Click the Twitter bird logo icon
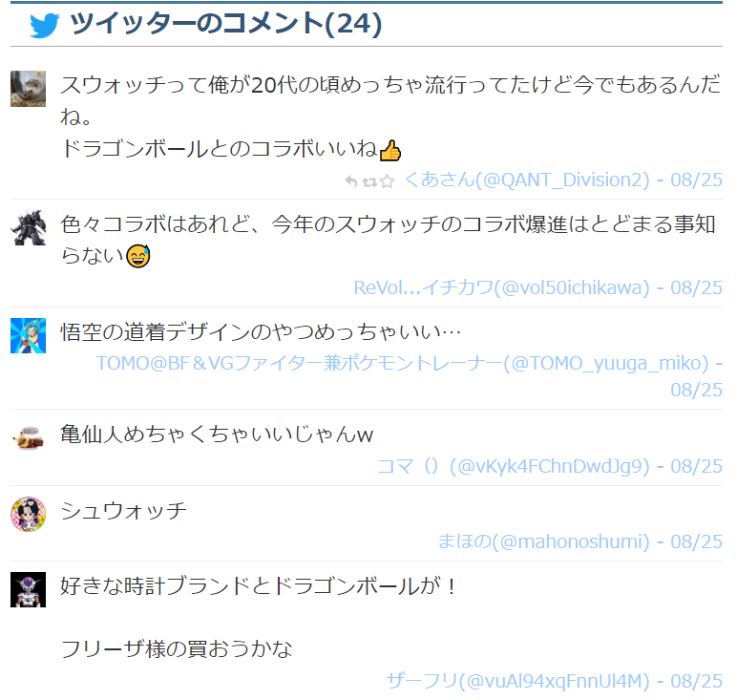Image resolution: width=736 pixels, height=700 pixels. point(44,26)
